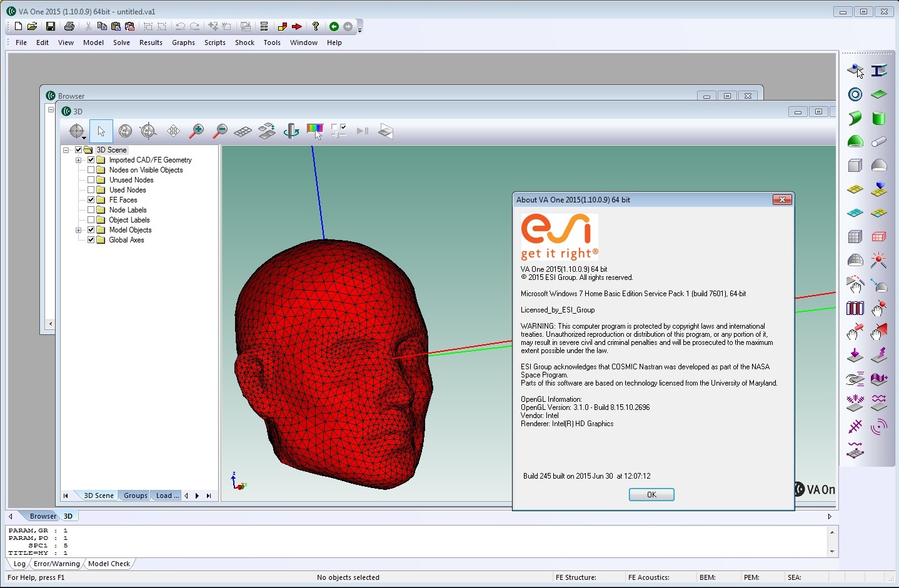Click the green cylinder shell icon

pyautogui.click(x=879, y=118)
